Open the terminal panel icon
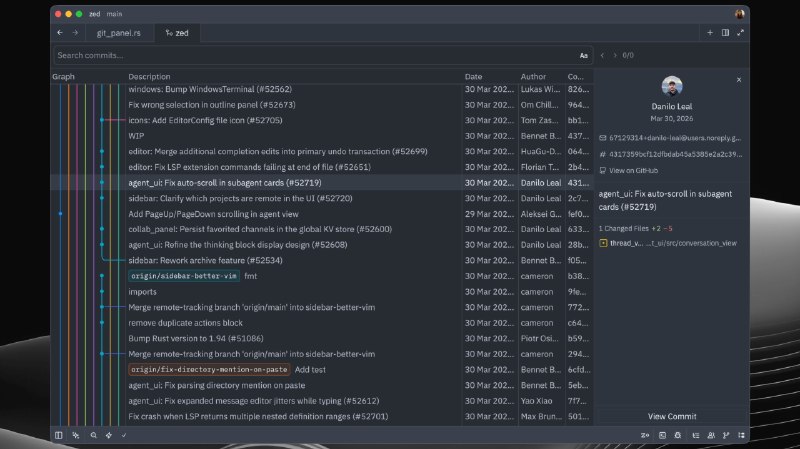800x449 pixels. pos(662,435)
